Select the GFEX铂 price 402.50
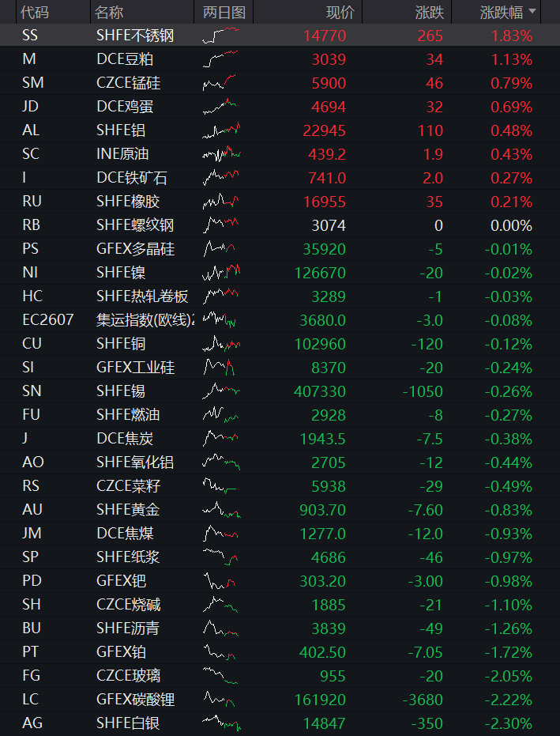Screen dimensions: 560x736 click(322, 652)
